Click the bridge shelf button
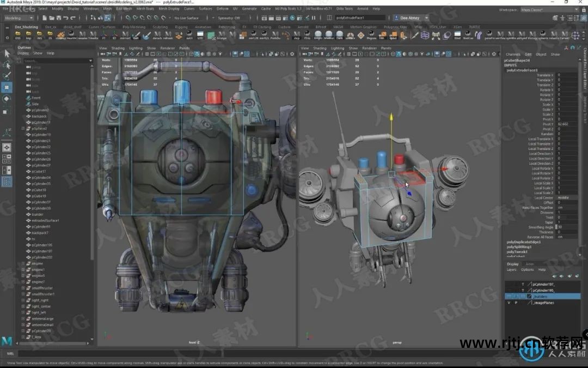The image size is (588, 368). pos(221,35)
